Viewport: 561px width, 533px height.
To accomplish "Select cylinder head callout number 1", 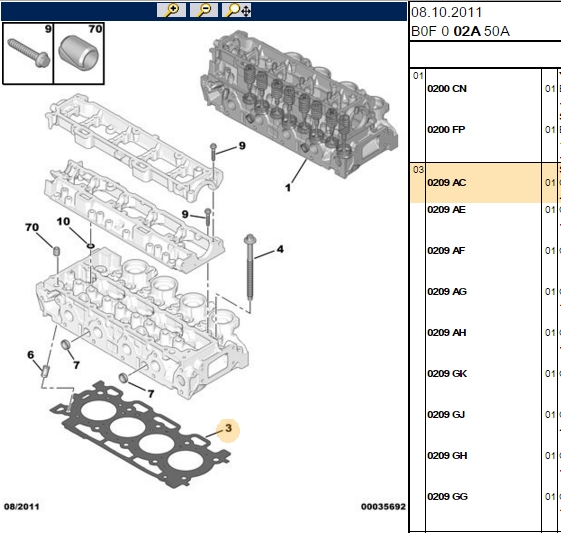I will [x=288, y=187].
